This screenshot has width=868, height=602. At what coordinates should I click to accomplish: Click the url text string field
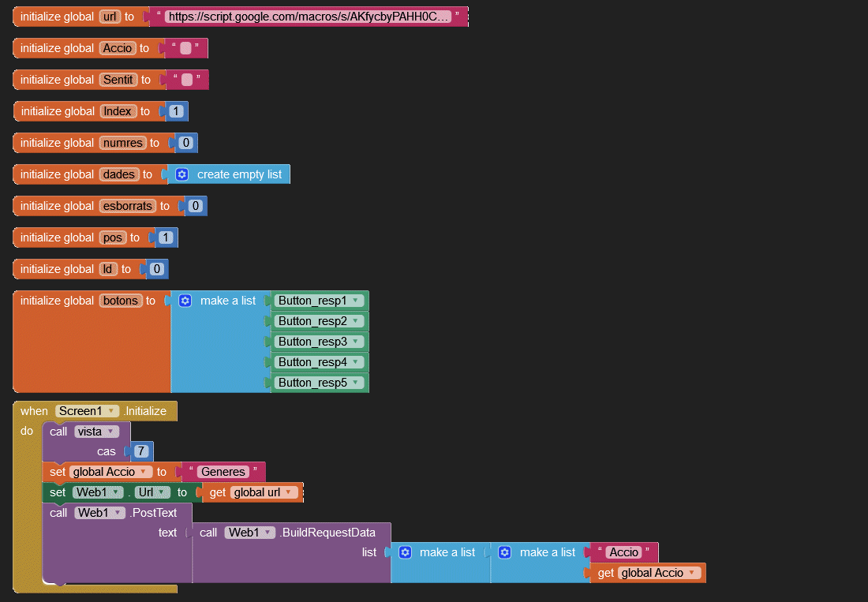coord(308,17)
